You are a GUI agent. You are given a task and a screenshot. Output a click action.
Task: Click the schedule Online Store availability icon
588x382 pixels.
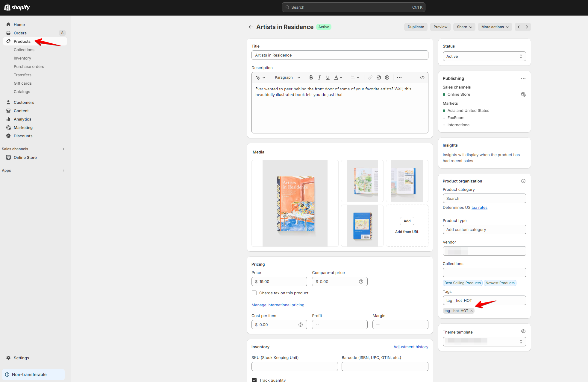pos(523,95)
